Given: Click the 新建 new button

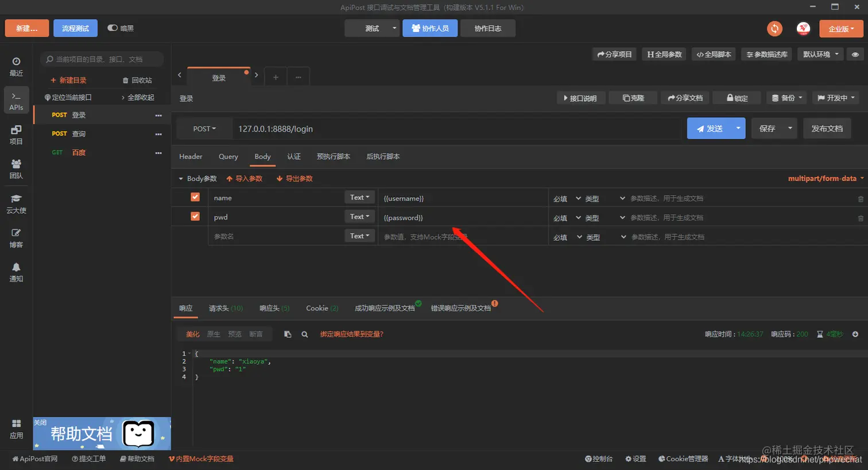Looking at the screenshot, I should [x=27, y=28].
